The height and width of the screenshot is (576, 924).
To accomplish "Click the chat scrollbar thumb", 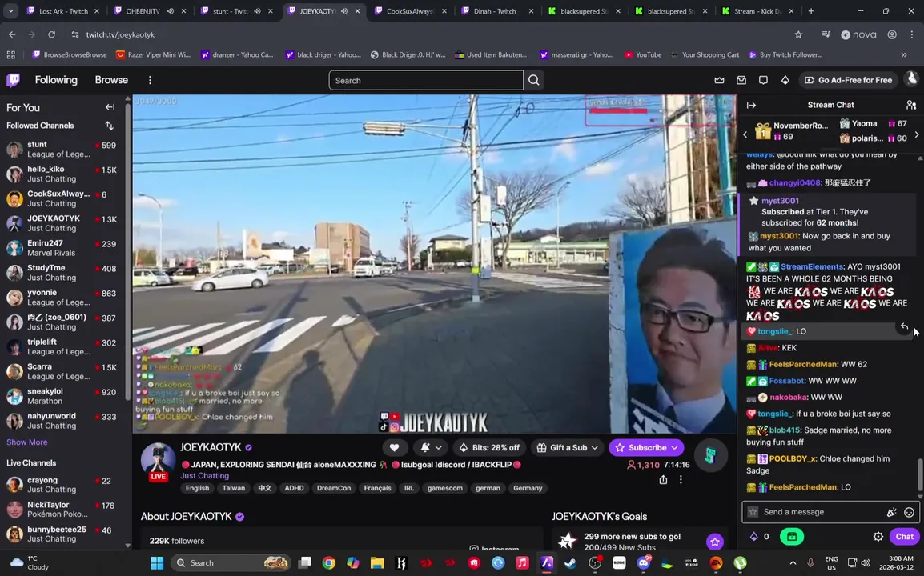I will coord(920,474).
